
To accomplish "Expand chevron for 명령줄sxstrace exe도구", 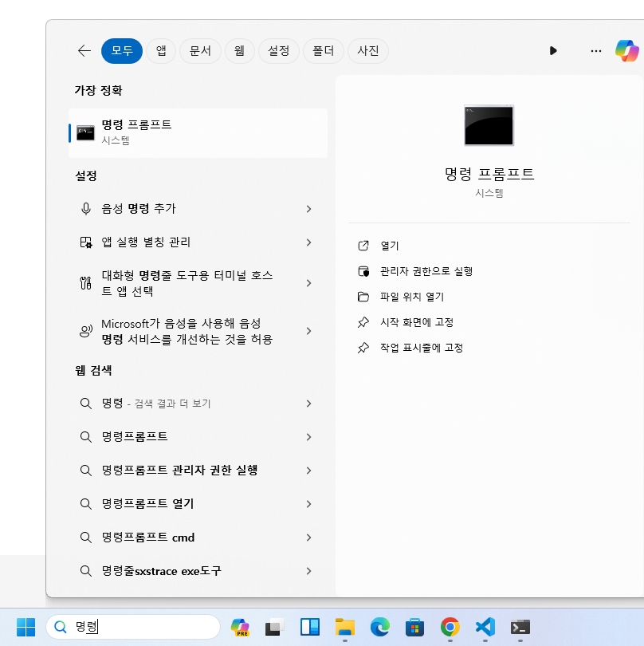I will point(308,571).
